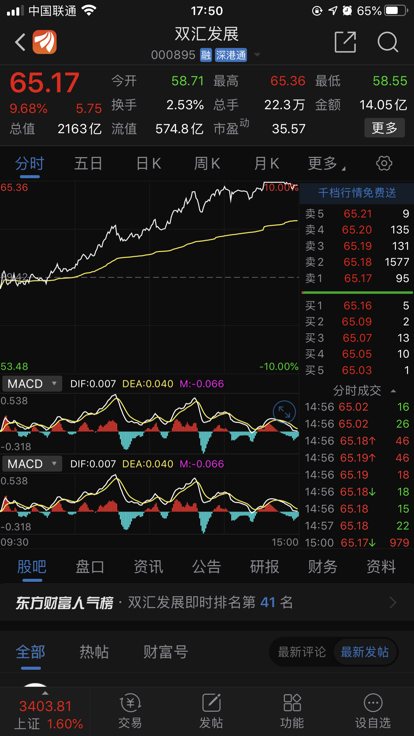Tap 千档行情免费送 banner
This screenshot has height=736, width=414.
pos(357,192)
